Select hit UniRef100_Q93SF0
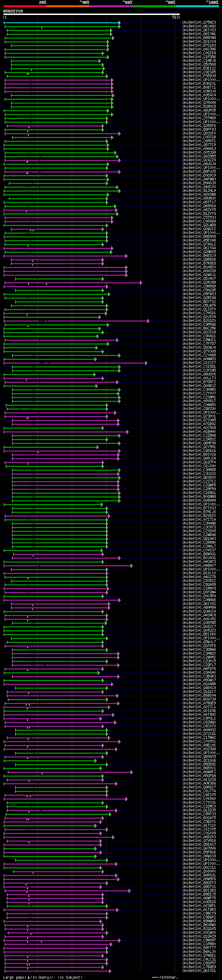 pyautogui.click(x=199, y=133)
